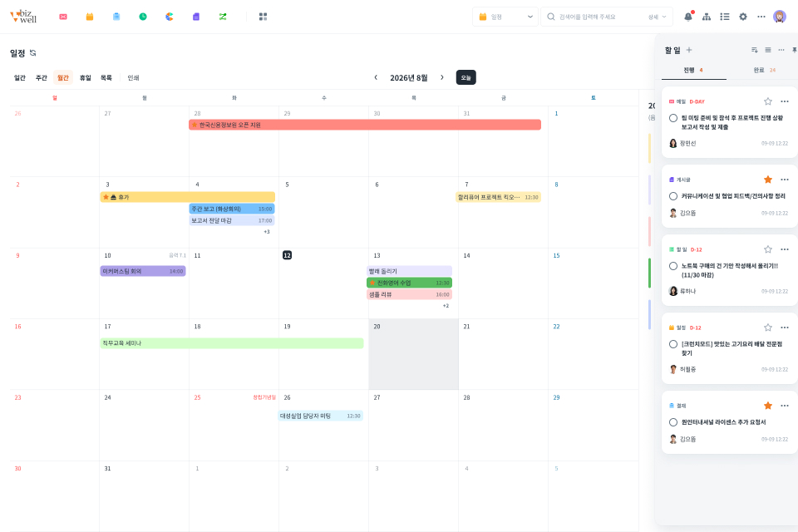Viewport: 798px width, 532px height.
Task: Open 주간 보고 (화상회의) event
Action: (232, 209)
